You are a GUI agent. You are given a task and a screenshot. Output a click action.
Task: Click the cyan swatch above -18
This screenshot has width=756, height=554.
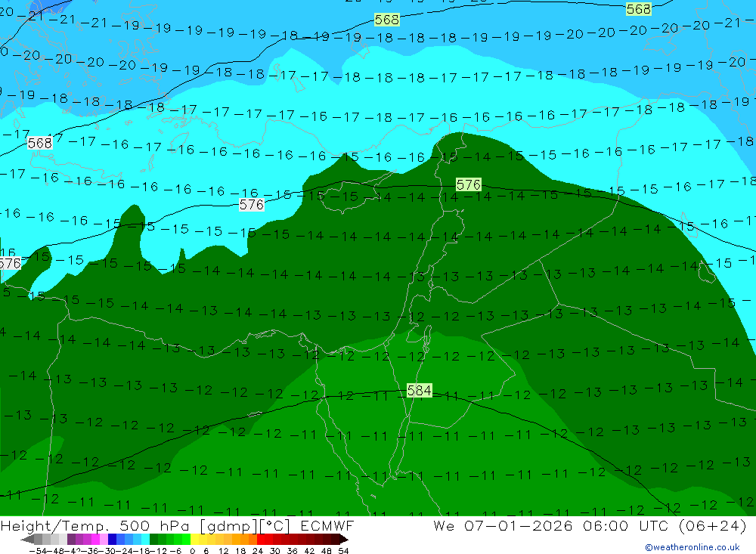tap(145, 539)
